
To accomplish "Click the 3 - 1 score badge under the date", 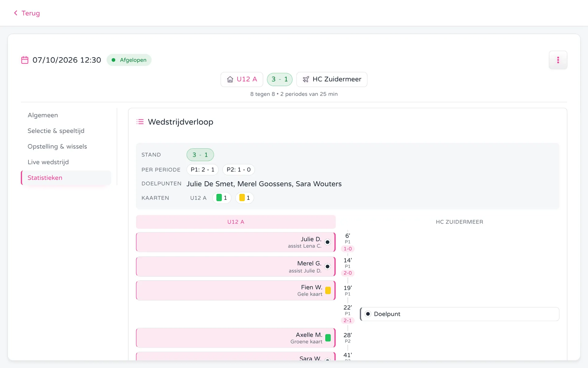I will [x=280, y=79].
